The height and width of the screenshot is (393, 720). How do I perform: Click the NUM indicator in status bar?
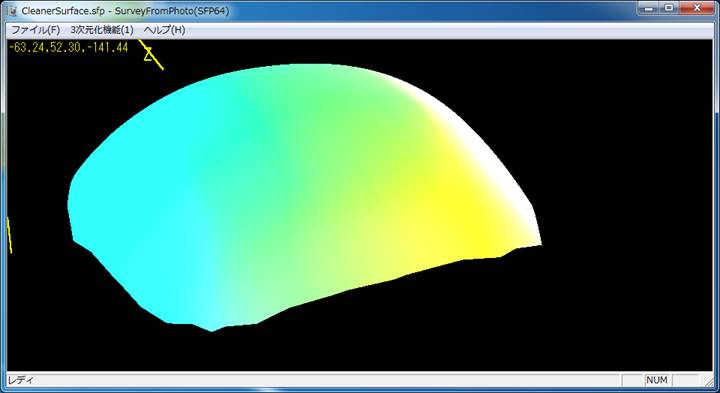657,380
